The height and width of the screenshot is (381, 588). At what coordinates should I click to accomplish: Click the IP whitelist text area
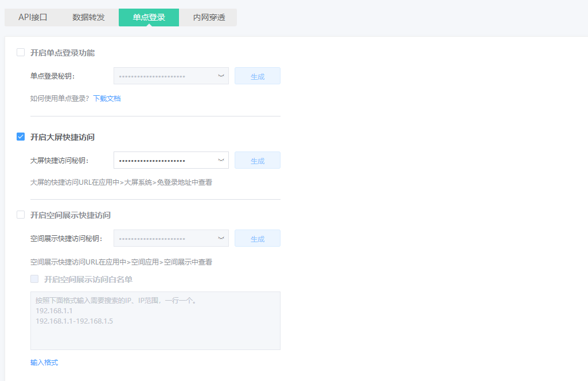155,321
